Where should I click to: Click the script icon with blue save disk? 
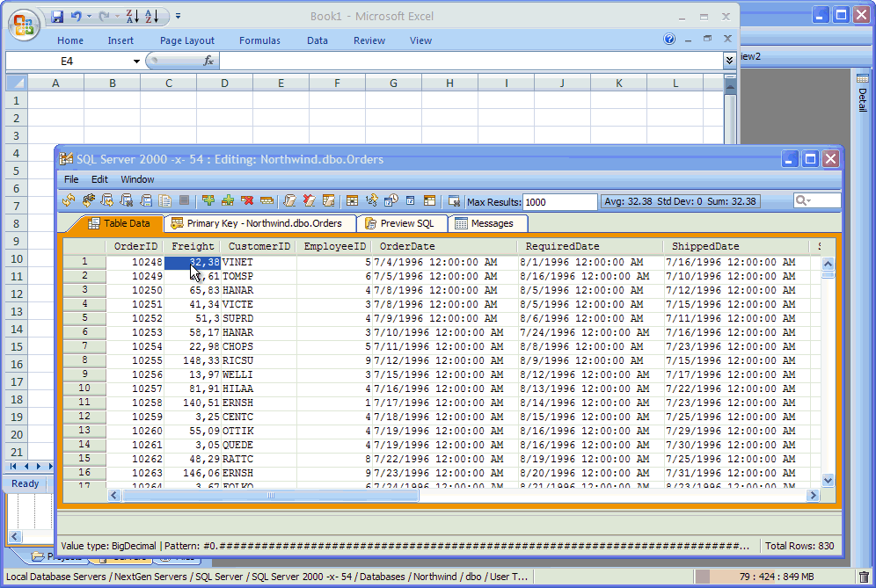[x=146, y=200]
